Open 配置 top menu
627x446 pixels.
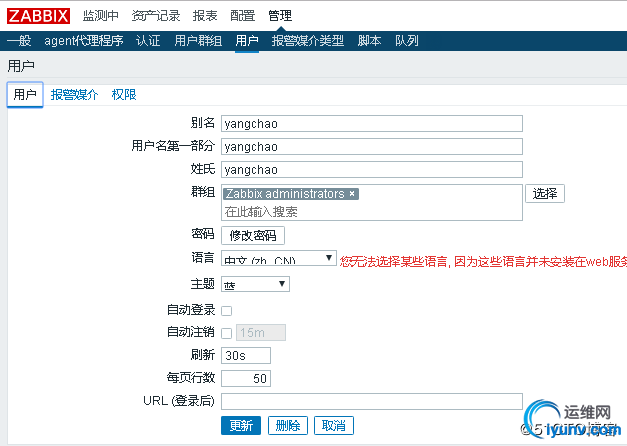coord(242,16)
